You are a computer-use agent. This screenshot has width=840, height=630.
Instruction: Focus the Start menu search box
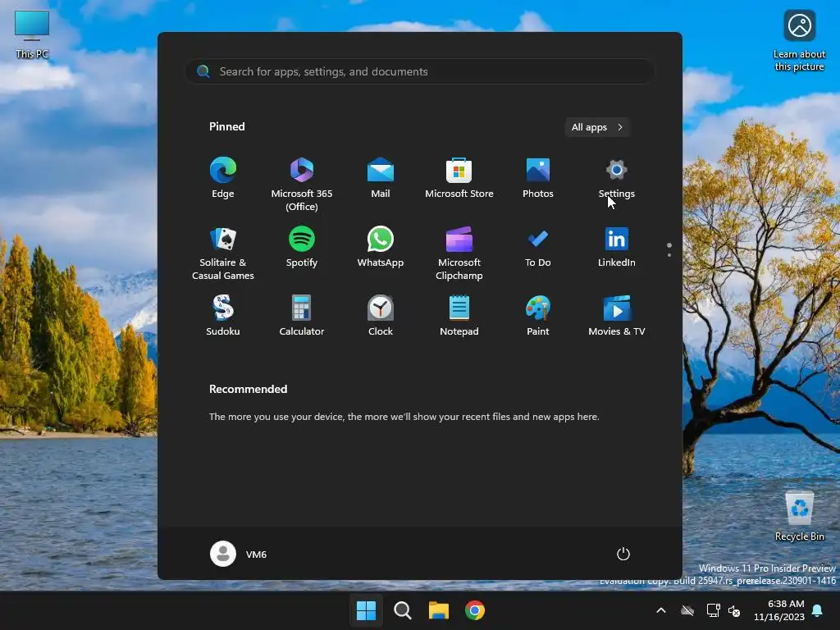420,71
